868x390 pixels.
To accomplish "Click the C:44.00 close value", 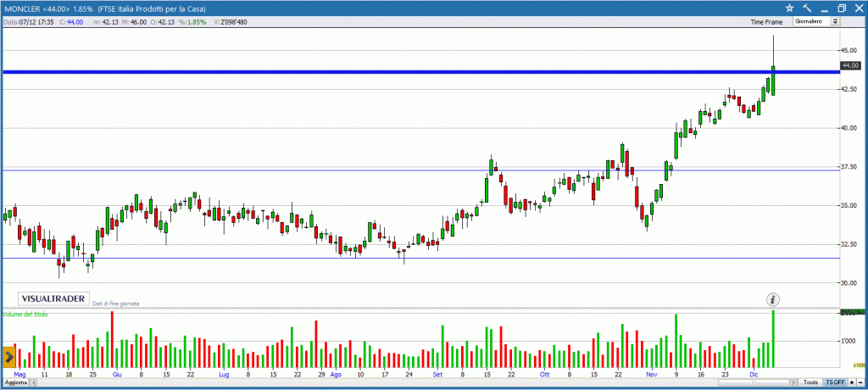I will pos(71,22).
